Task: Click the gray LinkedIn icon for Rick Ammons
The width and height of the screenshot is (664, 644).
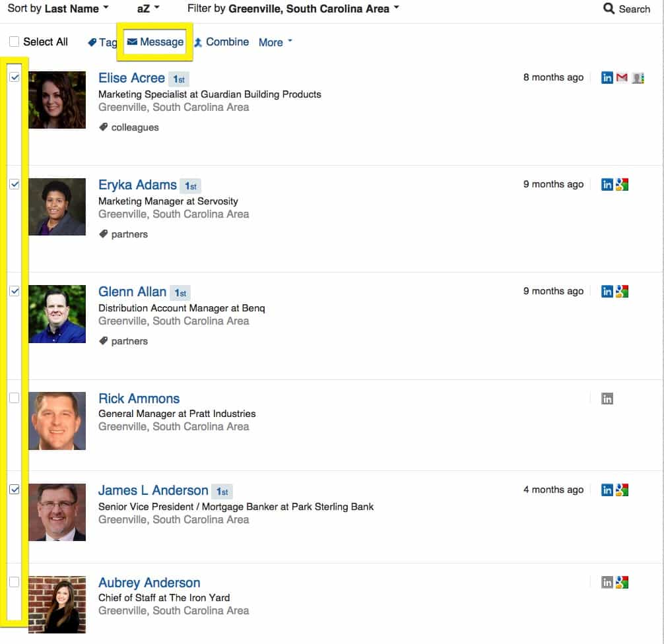Action: (607, 399)
